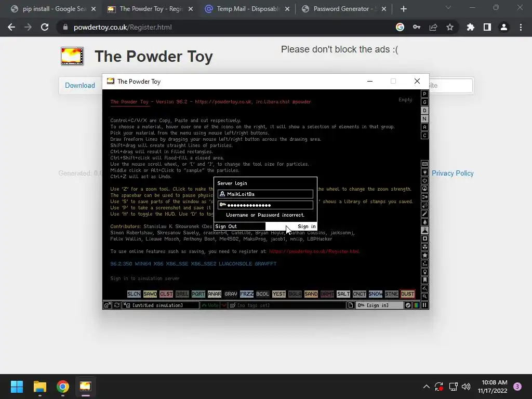
Task: Open the Electronics menu plug icon
Action: coord(424,172)
